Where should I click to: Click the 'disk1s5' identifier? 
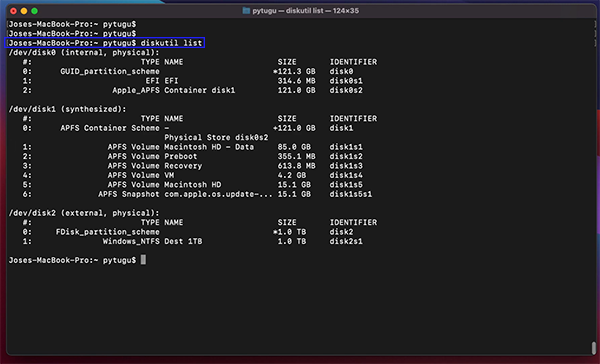[346, 184]
